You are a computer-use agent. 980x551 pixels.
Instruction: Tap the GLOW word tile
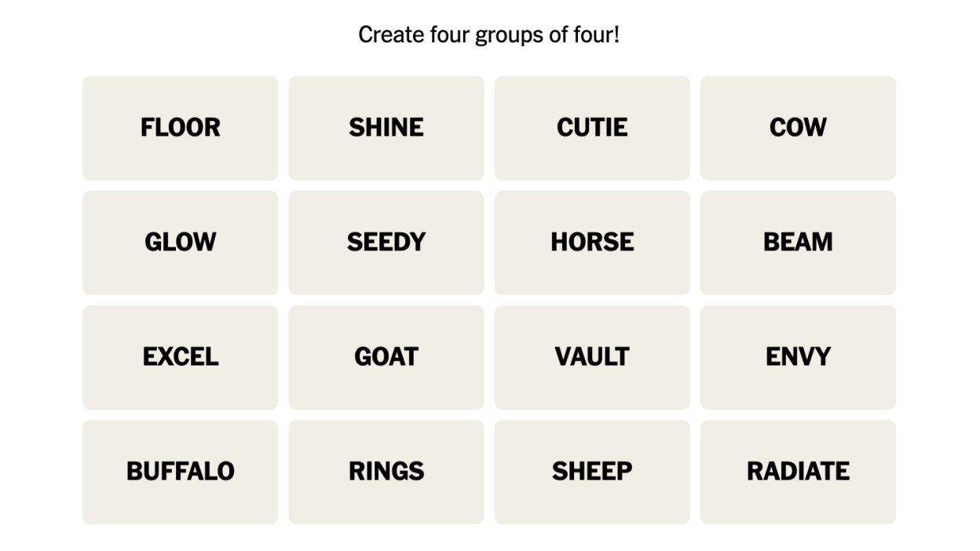pos(180,243)
